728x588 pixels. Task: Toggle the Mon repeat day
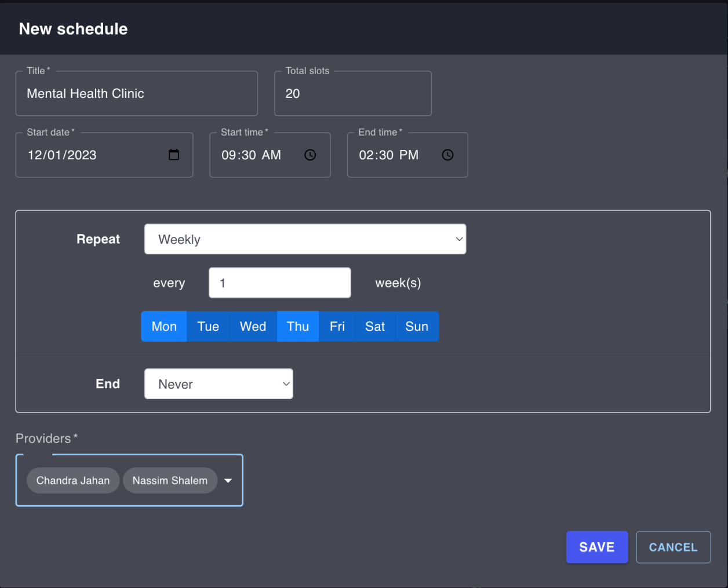tap(163, 326)
